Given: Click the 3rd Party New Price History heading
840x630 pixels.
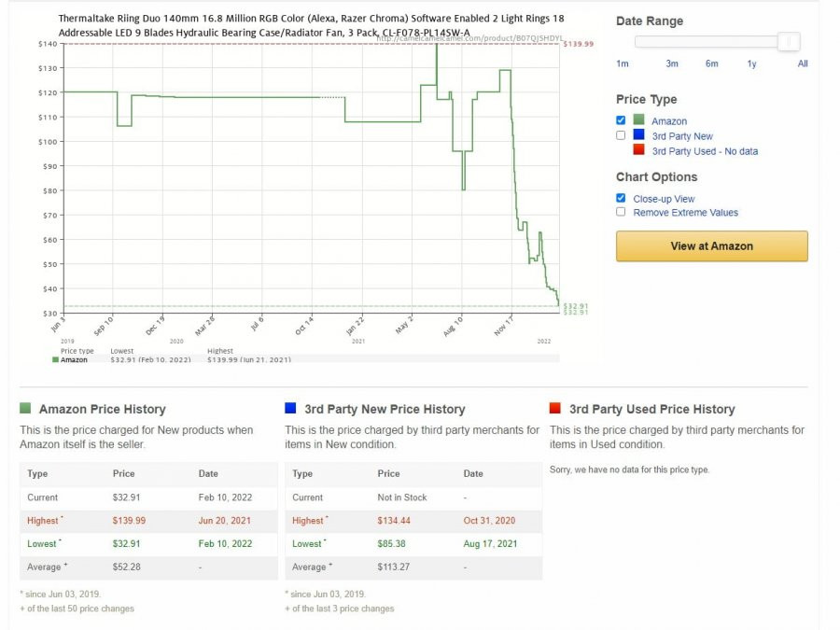Looking at the screenshot, I should (x=385, y=410).
